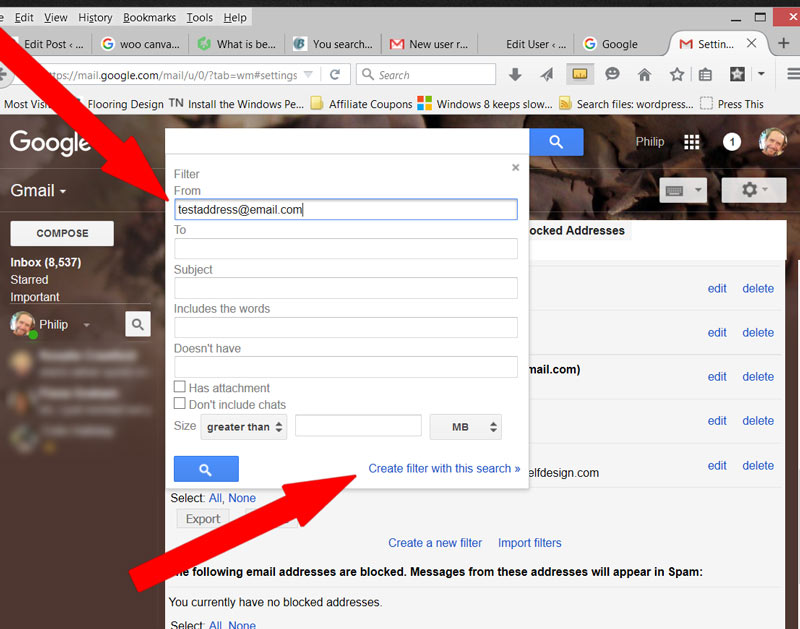Reload the current Gmail page
The width and height of the screenshot is (800, 629).
coord(335,75)
